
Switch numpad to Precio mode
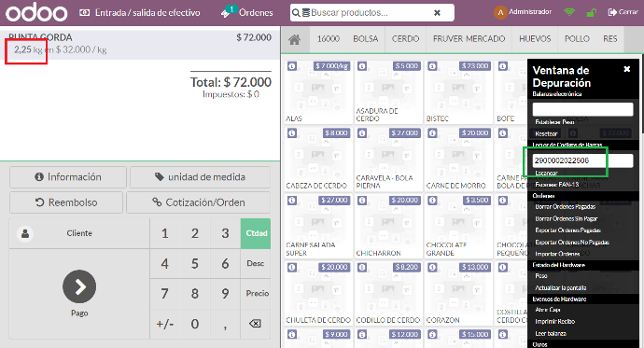tap(257, 293)
